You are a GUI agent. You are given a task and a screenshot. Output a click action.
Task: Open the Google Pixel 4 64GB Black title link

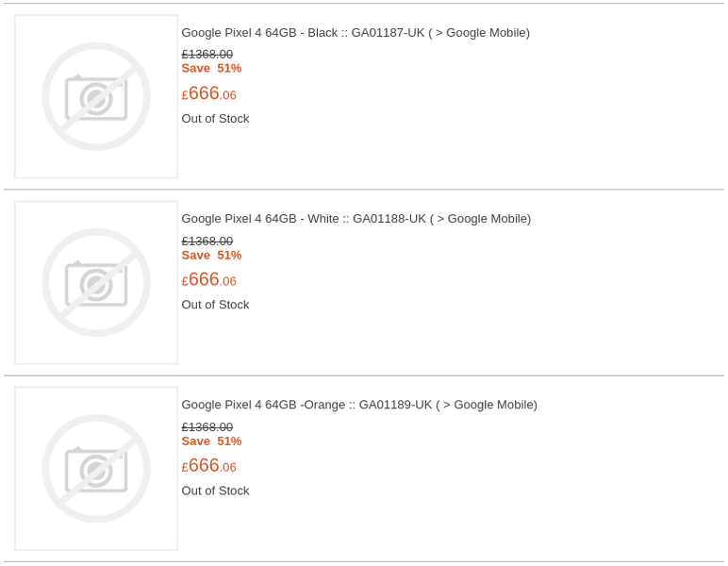[355, 33]
